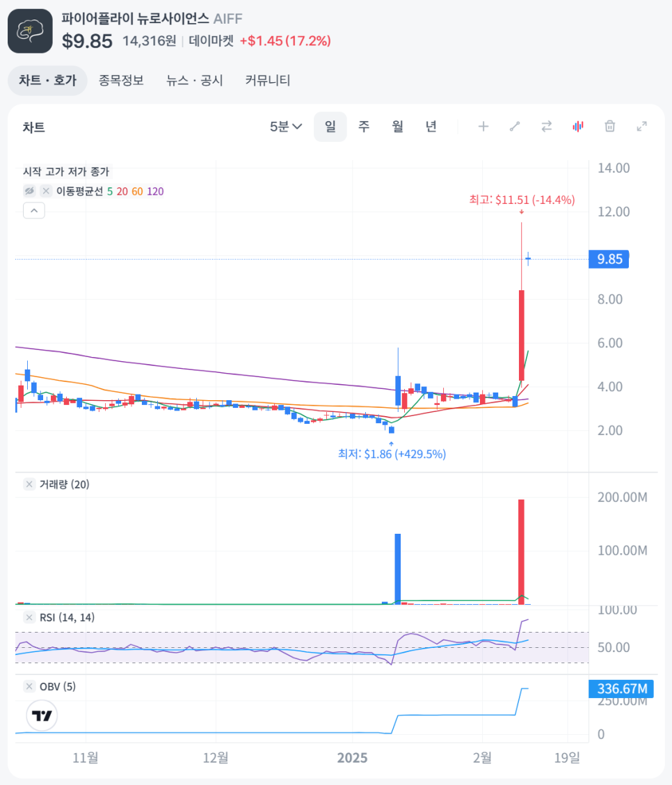
Task: Select daily 일 timeframe
Action: pyautogui.click(x=330, y=127)
